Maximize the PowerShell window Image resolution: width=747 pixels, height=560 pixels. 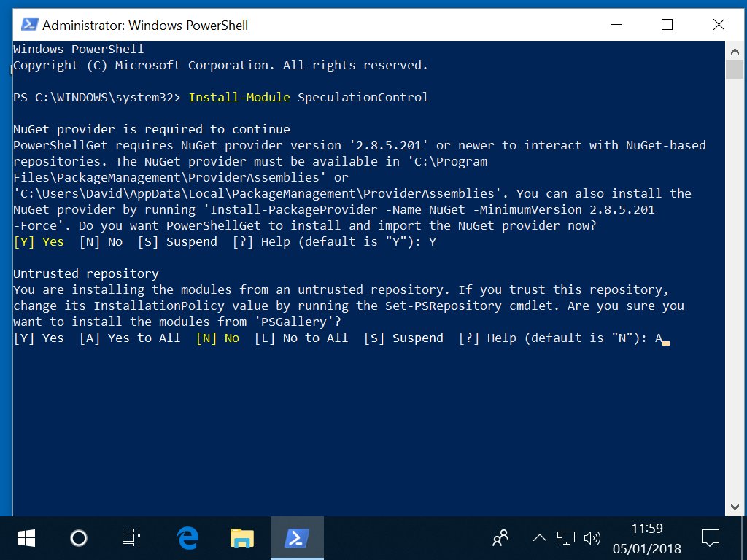(667, 25)
